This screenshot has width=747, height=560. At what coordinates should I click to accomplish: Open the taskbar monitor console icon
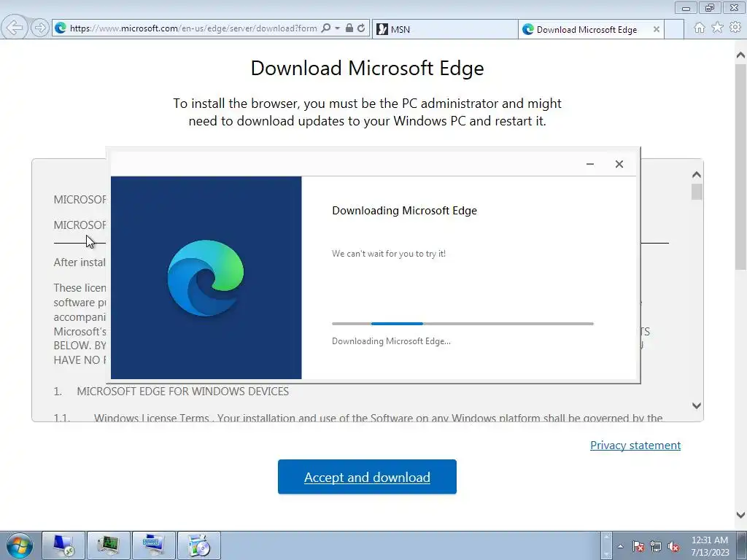[x=108, y=545]
